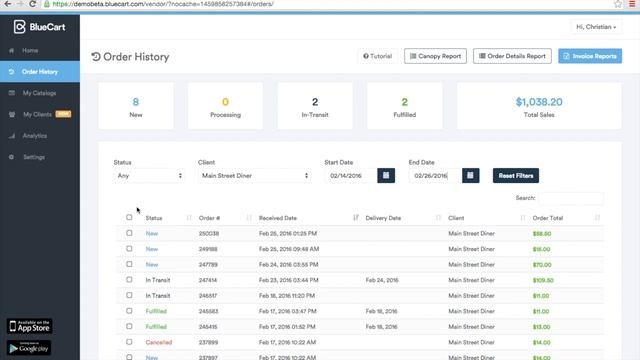
Task: Check the box for order 245583
Action: 129,311
